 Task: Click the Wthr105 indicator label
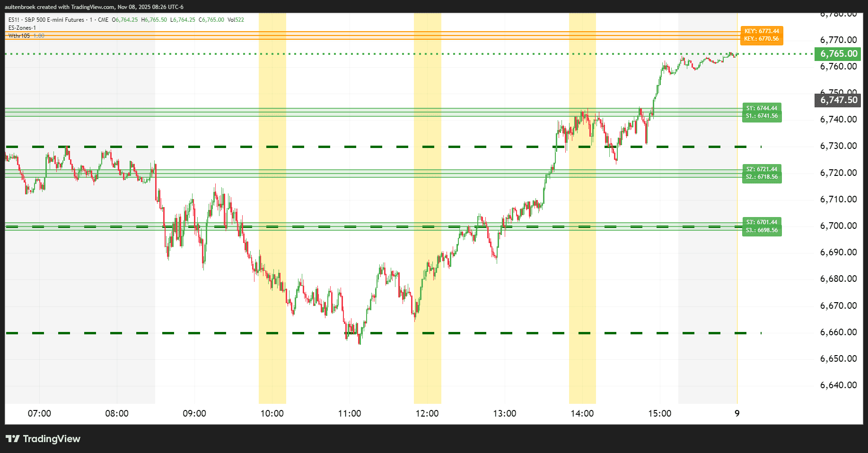19,36
